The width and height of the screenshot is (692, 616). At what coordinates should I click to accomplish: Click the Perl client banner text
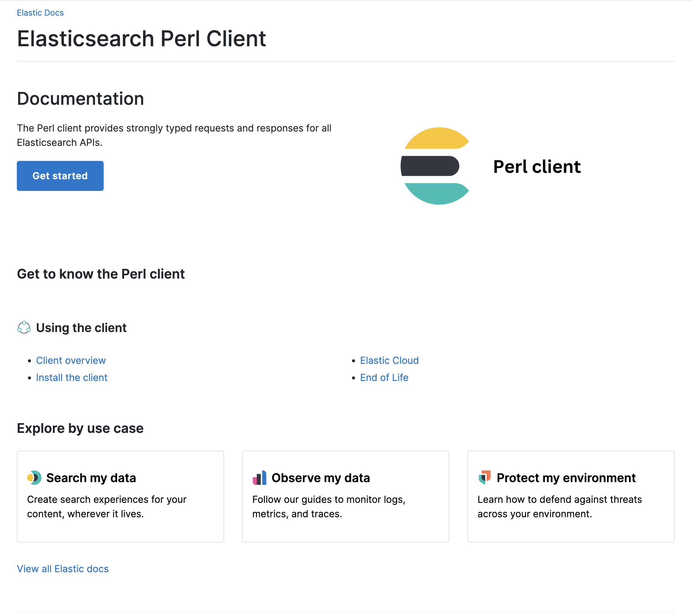537,167
